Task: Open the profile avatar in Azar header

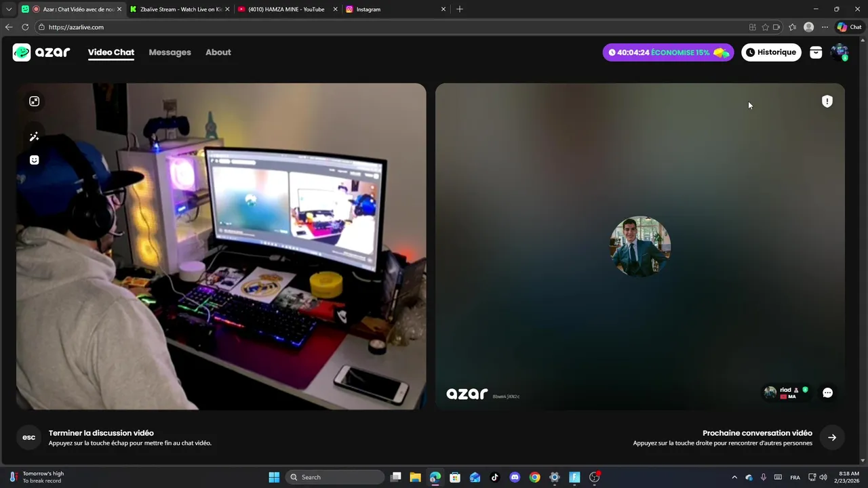Action: pyautogui.click(x=840, y=52)
